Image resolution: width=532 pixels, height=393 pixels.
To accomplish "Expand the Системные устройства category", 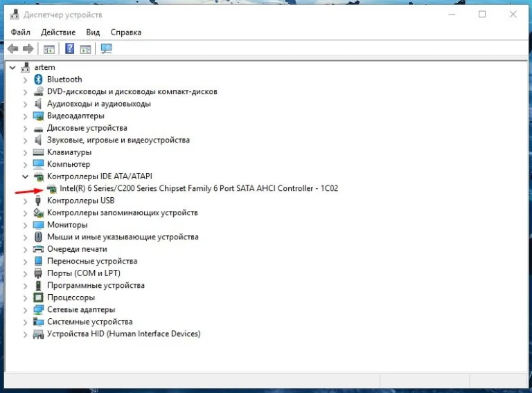I will (25, 322).
